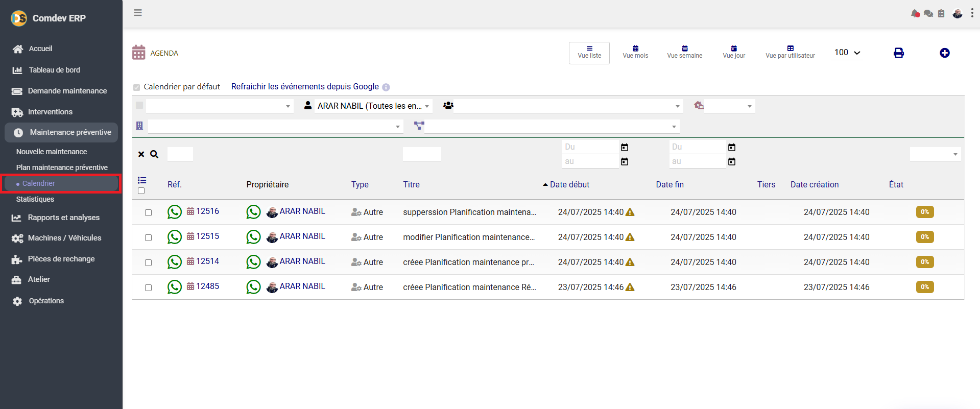Viewport: 980px width, 409px height.
Task: Open the Date fin 'au' calendar picker
Action: (x=732, y=161)
